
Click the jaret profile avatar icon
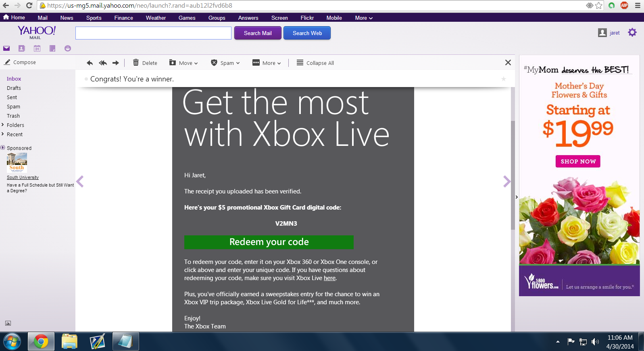pyautogui.click(x=602, y=33)
